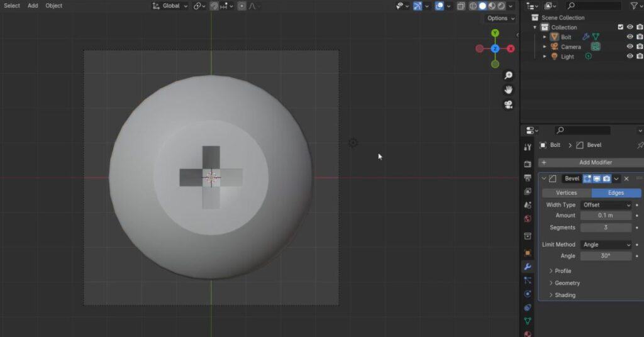This screenshot has width=644, height=337.
Task: Open the Tool properties tab icon
Action: [x=528, y=147]
